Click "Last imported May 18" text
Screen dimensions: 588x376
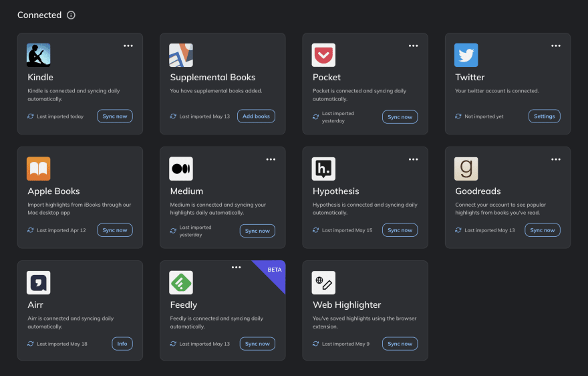click(62, 344)
